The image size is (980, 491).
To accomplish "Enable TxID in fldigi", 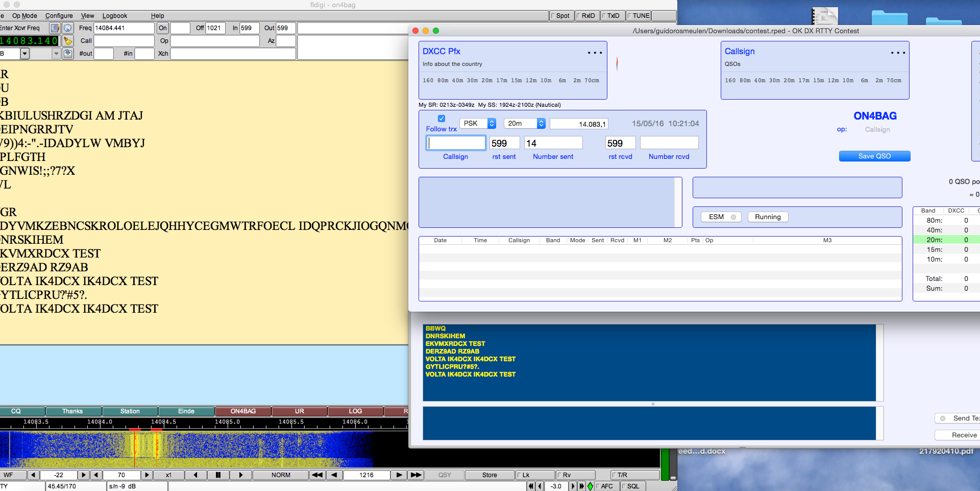I will point(612,16).
